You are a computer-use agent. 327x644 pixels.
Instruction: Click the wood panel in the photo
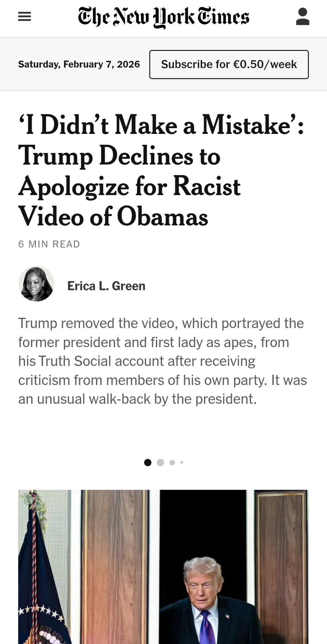click(115, 567)
